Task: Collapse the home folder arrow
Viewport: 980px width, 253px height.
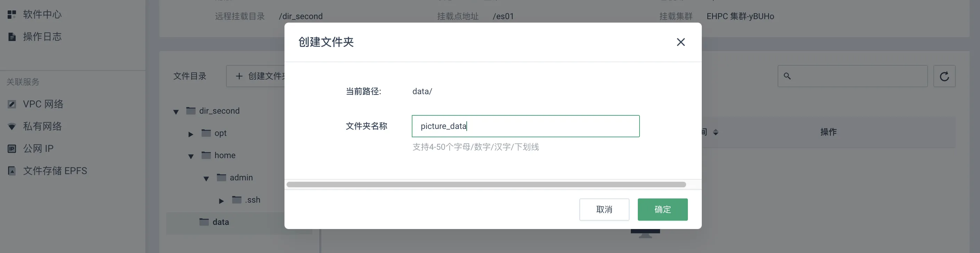Action: coord(191,156)
